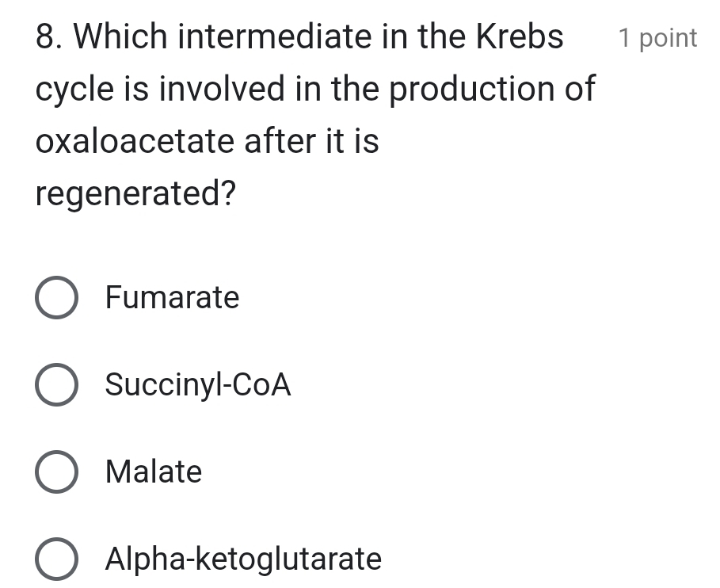This screenshot has height=588, width=720.
Task: Select the Fumarate radio button
Action: (x=56, y=298)
